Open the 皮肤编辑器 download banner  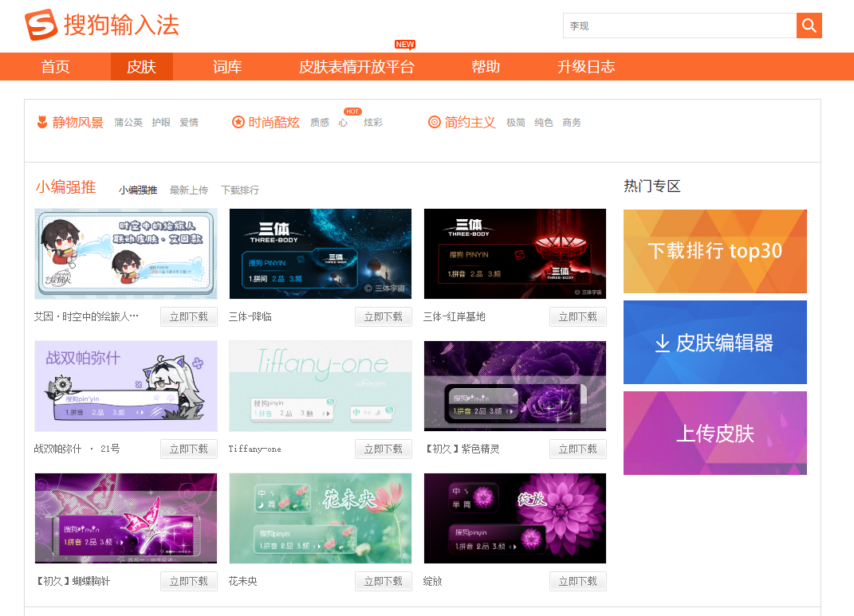click(x=715, y=343)
